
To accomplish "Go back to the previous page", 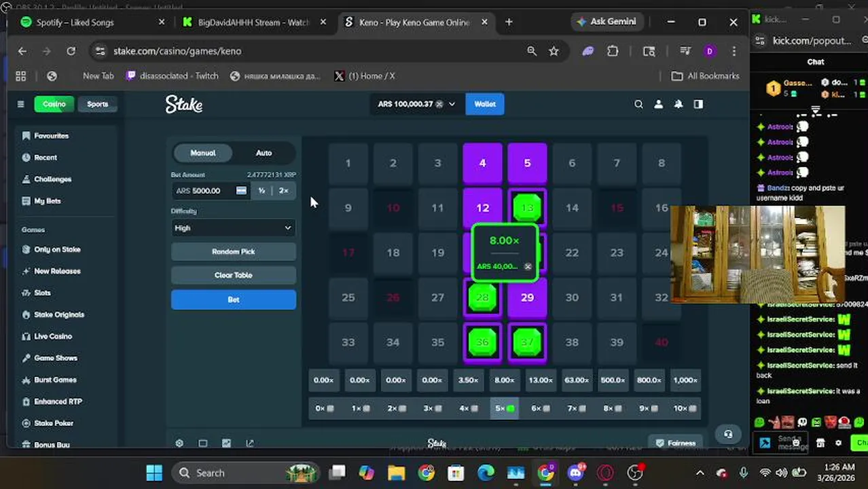I will coord(22,51).
